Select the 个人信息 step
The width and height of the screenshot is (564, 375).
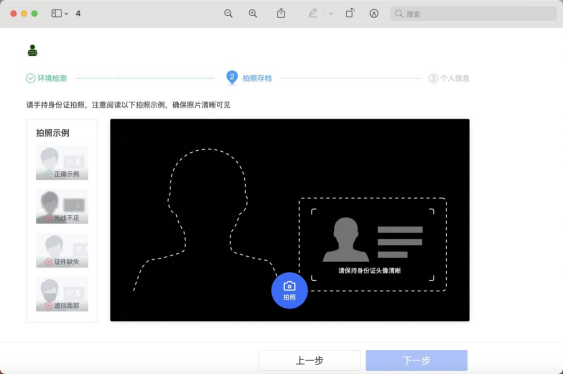point(449,78)
